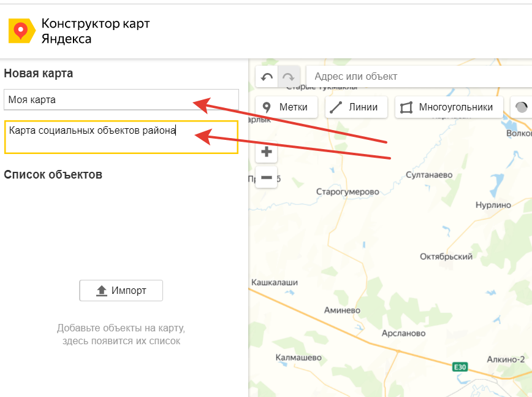Zoom out with the minus button
The width and height of the screenshot is (532, 397).
[267, 177]
